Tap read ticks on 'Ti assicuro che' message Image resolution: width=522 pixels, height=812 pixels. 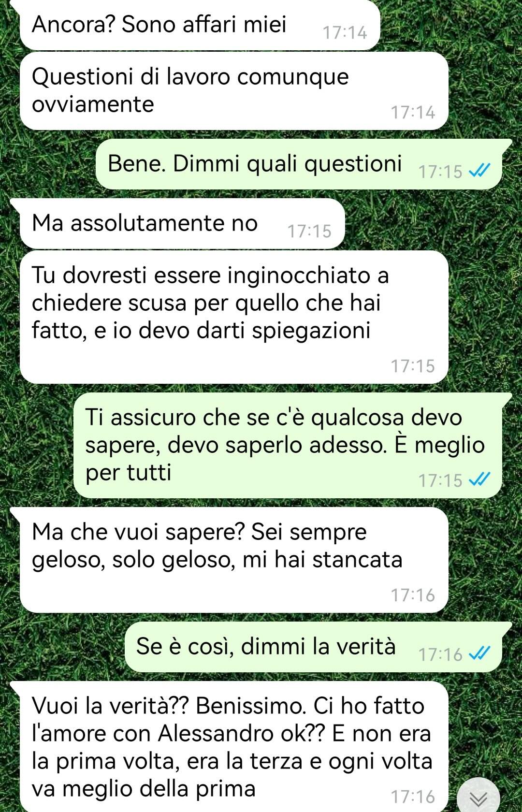[x=480, y=479]
